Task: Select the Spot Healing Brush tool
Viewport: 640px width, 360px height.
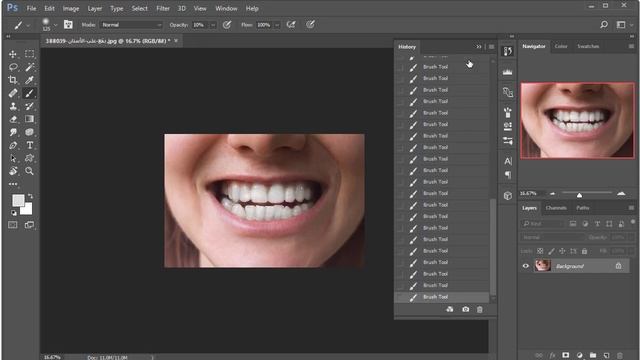Action: (x=13, y=93)
